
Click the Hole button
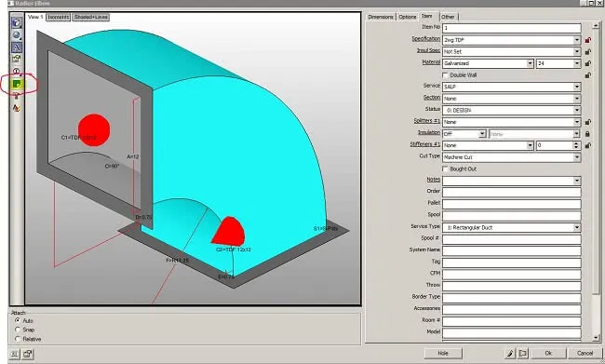443,353
